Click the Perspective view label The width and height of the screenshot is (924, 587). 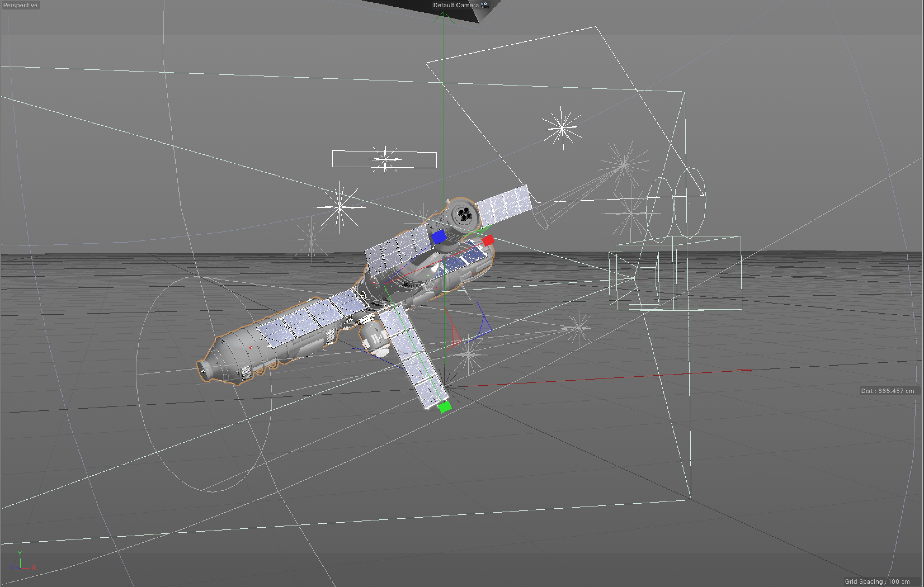click(20, 5)
